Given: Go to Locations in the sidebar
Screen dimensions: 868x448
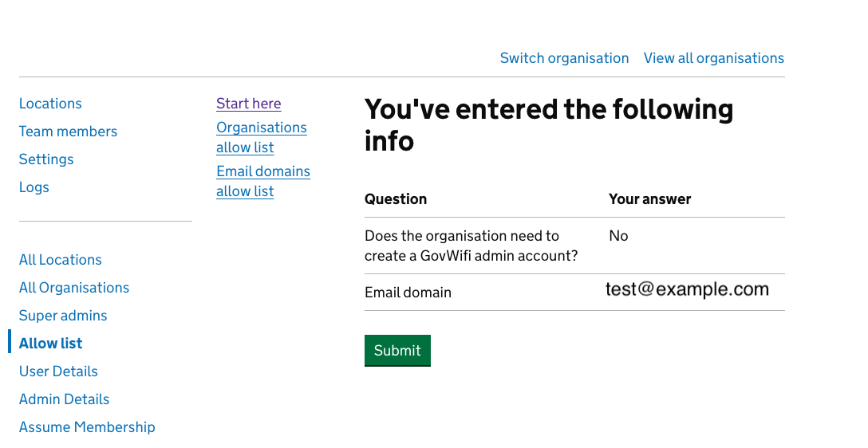Looking at the screenshot, I should [x=50, y=104].
